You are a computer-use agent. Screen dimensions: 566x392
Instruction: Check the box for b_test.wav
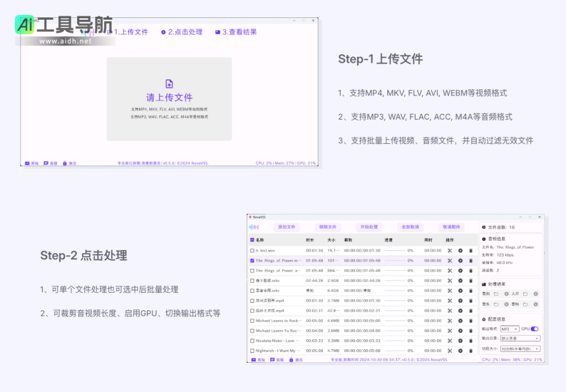point(252,251)
